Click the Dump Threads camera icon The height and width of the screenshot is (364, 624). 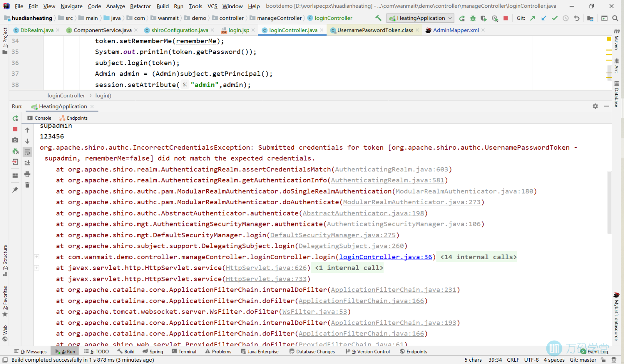(x=15, y=140)
